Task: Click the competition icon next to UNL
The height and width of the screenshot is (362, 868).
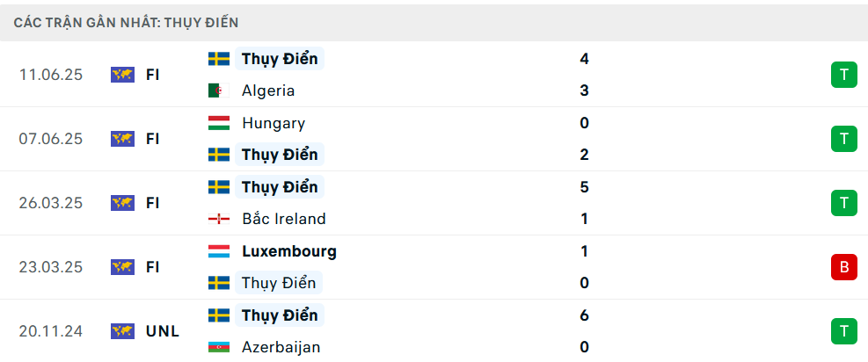Action: [x=122, y=331]
